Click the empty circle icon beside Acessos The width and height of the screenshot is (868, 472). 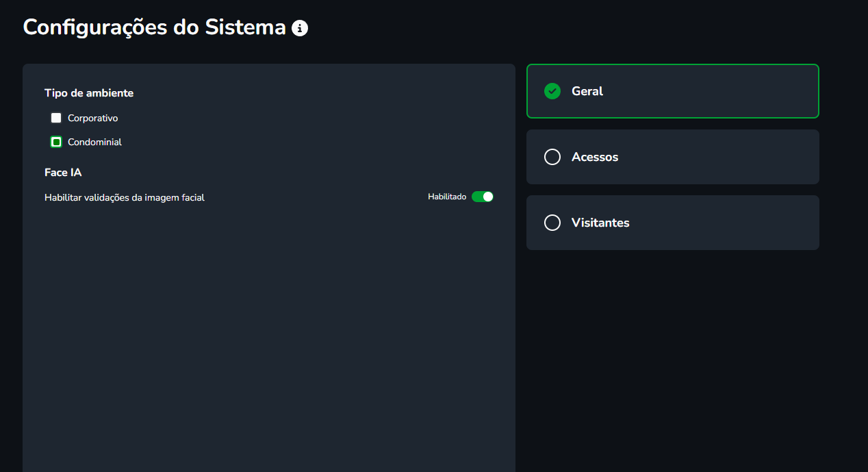click(x=552, y=157)
